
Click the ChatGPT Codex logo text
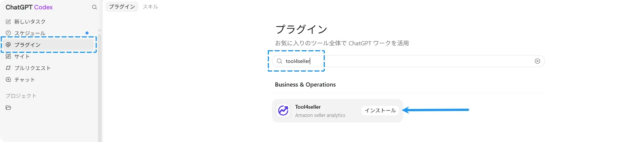coord(29,7)
